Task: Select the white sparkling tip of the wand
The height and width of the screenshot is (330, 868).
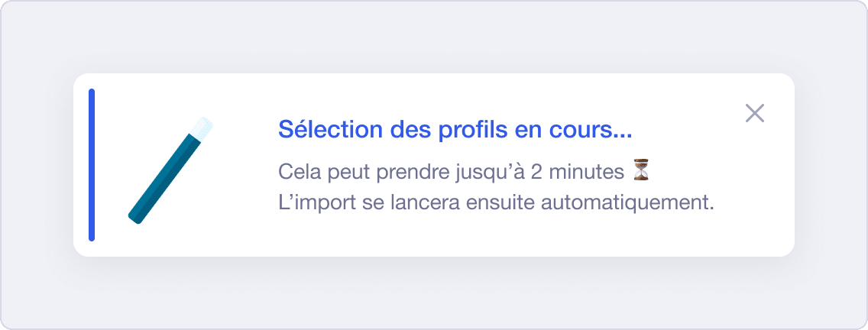Action: click(x=202, y=128)
